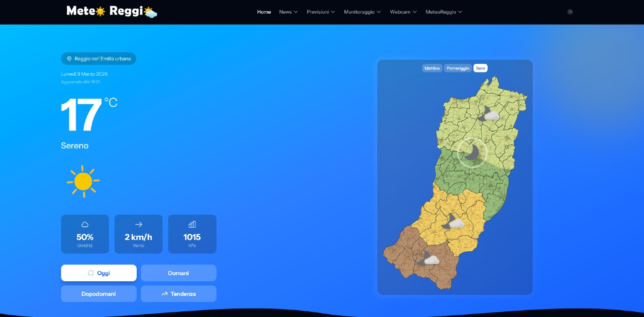The width and height of the screenshot is (644, 317).
Task: Select the Sera map period
Action: [x=480, y=68]
